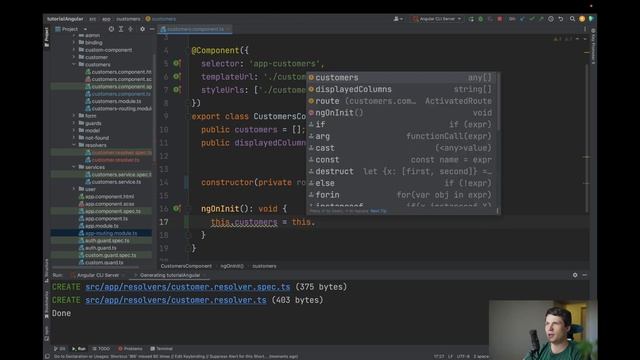Toggle the Project side tab
Screen dimensions: 640x360
pos(47,37)
